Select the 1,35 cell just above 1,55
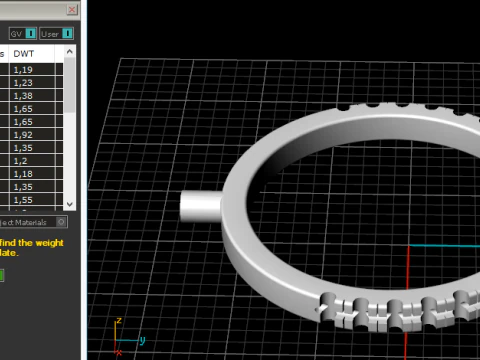Image resolution: width=480 pixels, height=360 pixels. click(32, 186)
